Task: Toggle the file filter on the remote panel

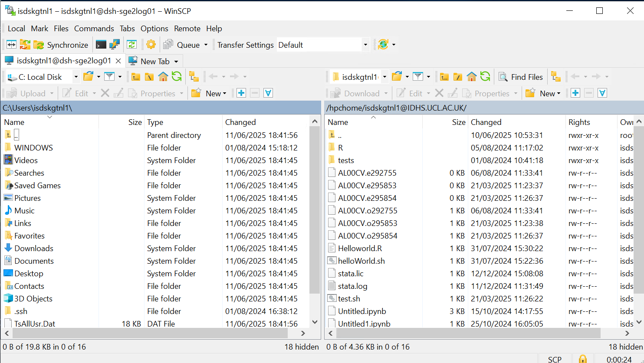Action: click(419, 76)
